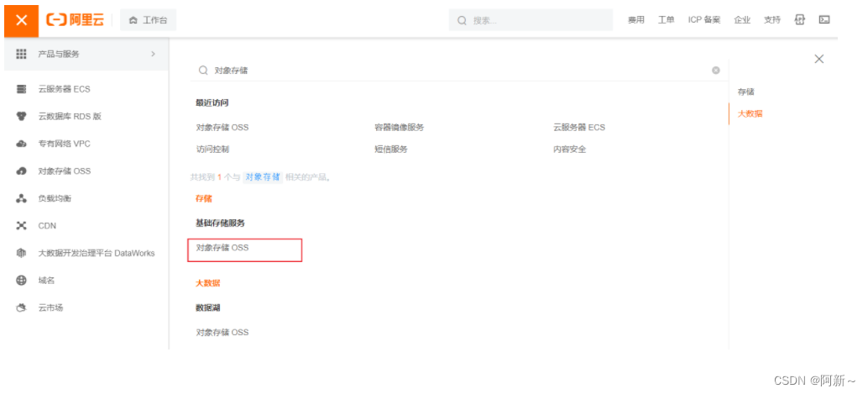Close the product panel with the X
Viewport: 868px width, 394px height.
tap(818, 59)
